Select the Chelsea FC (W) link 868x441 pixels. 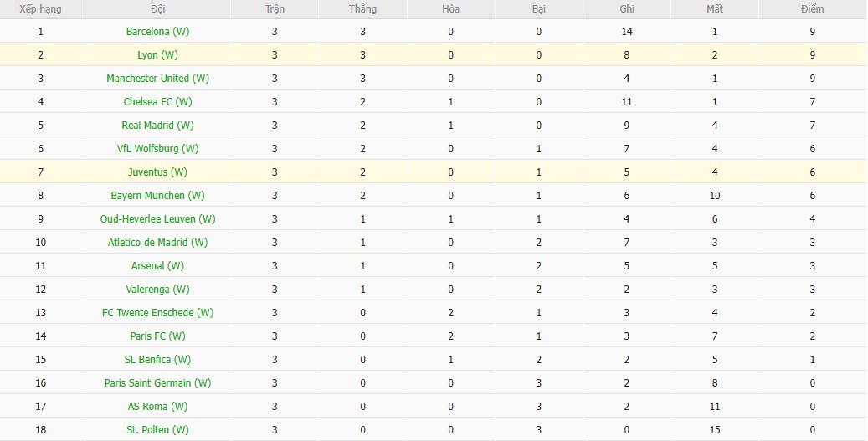click(157, 102)
